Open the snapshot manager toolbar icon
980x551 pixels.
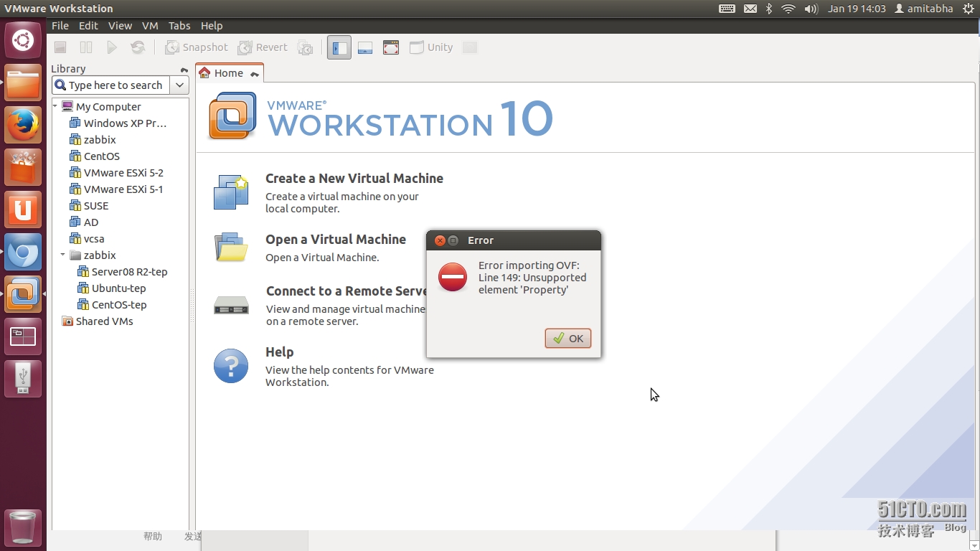(306, 47)
